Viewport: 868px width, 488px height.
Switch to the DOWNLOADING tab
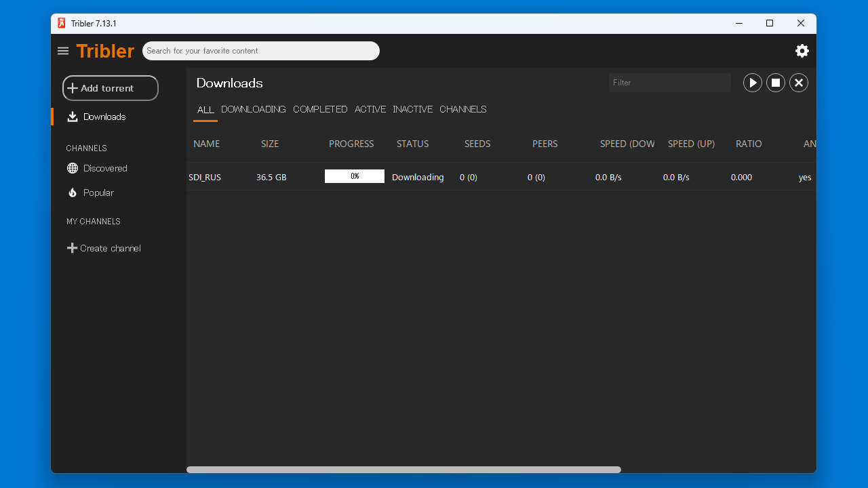click(x=254, y=109)
